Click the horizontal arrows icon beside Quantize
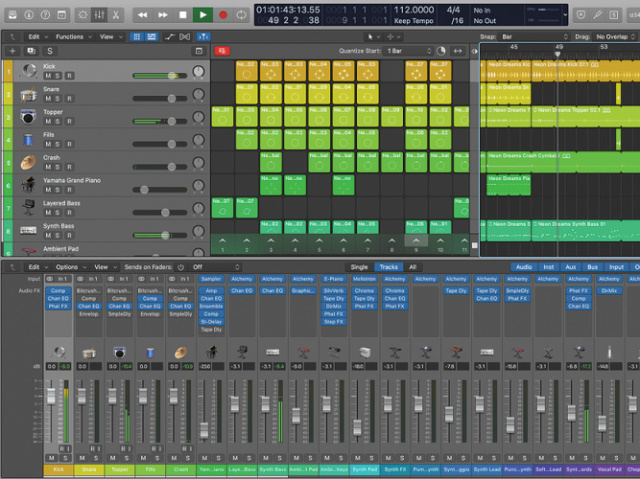 tap(458, 51)
